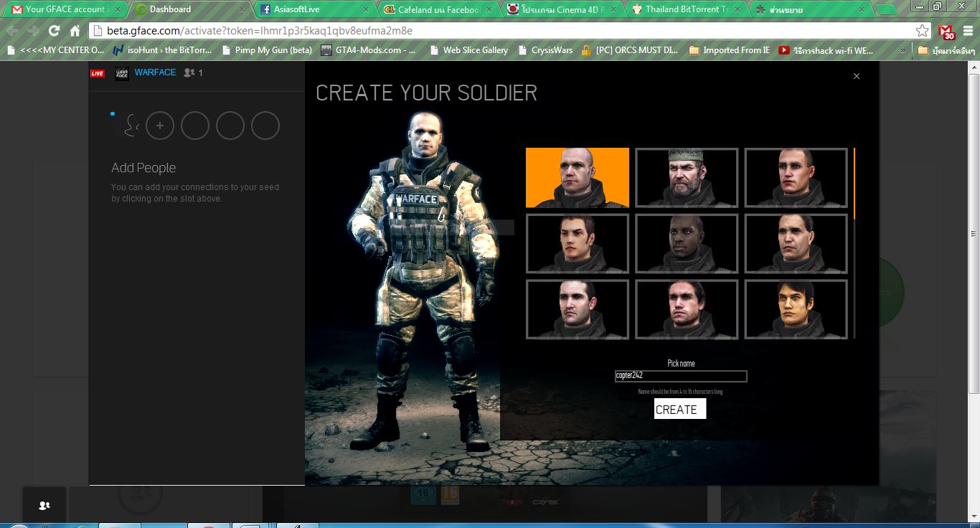Click the LIVE badge icon
The image size is (980, 528).
(98, 73)
